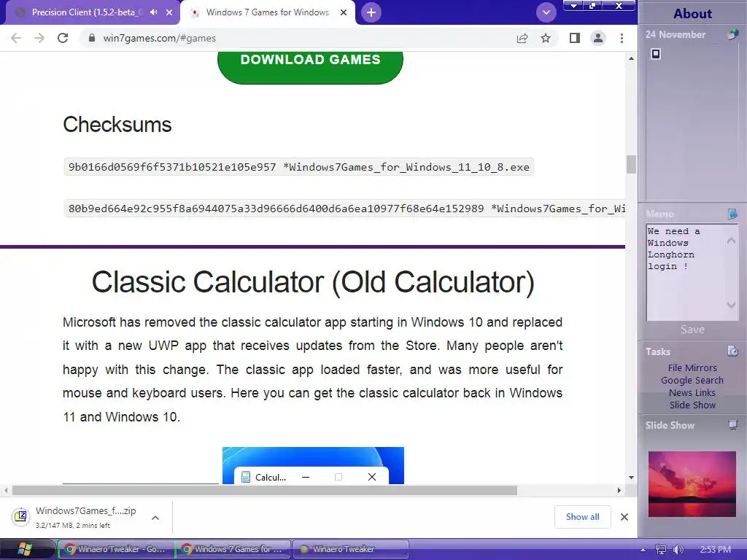Click the calculator screenshot thumbnail
This screenshot has width=747, height=560.
coord(313,465)
